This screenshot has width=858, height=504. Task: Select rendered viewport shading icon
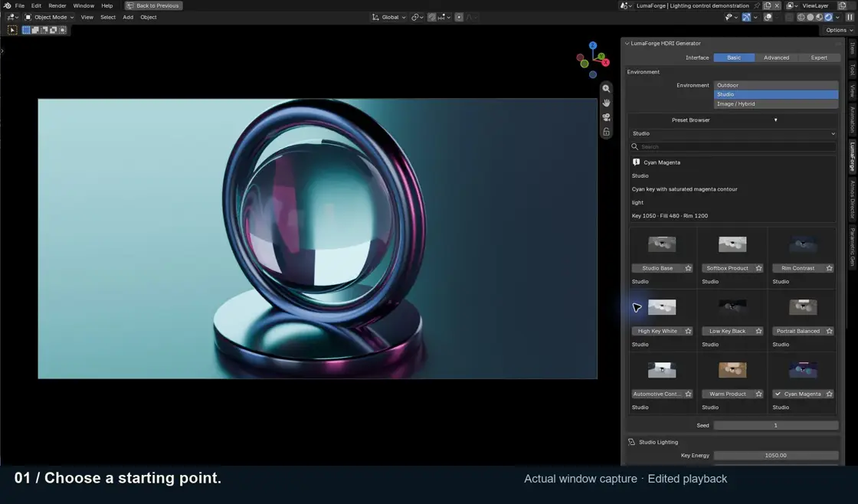pyautogui.click(x=828, y=17)
